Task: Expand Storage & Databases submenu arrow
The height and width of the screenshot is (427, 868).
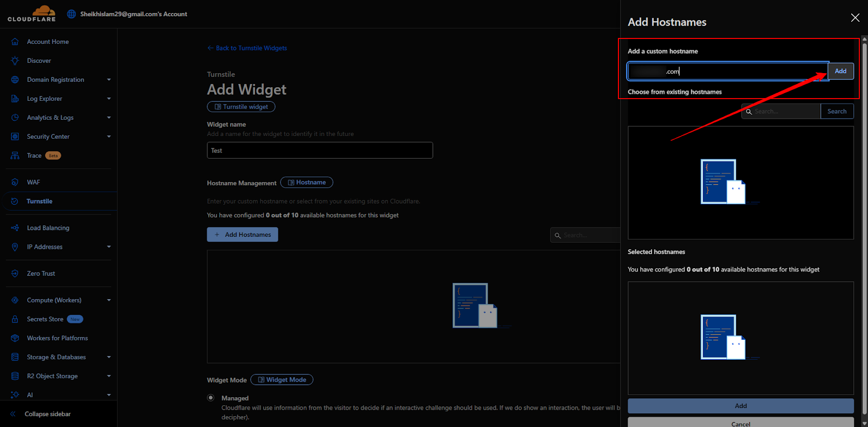Action: [x=108, y=357]
